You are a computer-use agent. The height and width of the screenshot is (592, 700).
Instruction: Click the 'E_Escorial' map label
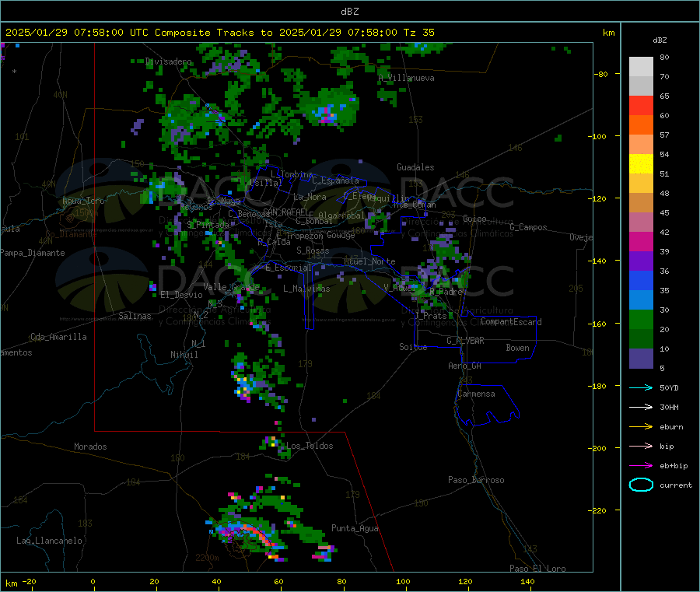coord(288,268)
